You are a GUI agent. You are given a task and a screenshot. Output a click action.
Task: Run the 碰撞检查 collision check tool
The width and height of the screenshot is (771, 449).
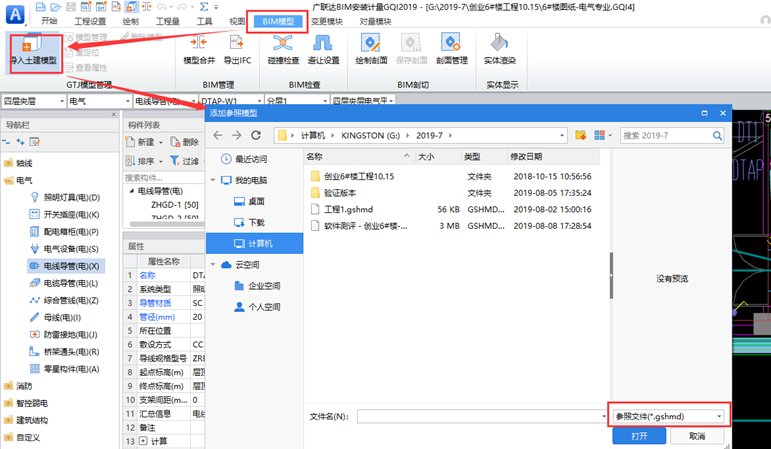click(284, 43)
